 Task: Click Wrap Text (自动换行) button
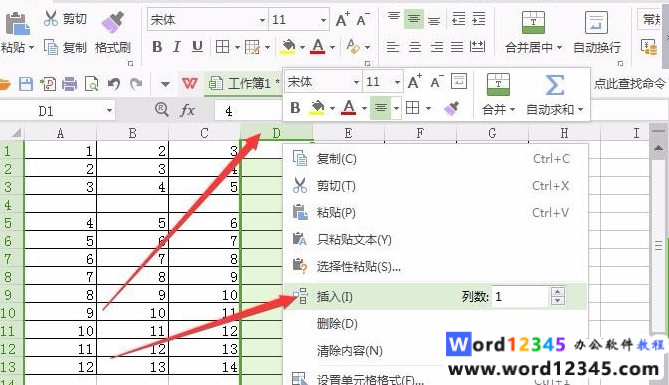tap(596, 32)
